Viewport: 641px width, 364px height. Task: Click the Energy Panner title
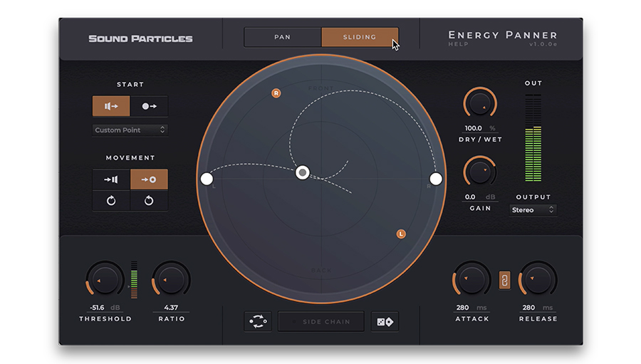point(503,35)
